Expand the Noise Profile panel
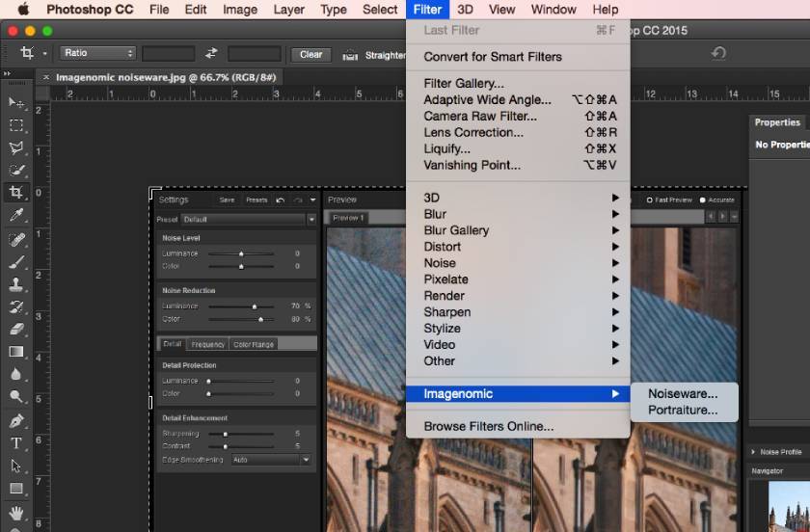Screen dimensions: 810x532 tap(752, 452)
